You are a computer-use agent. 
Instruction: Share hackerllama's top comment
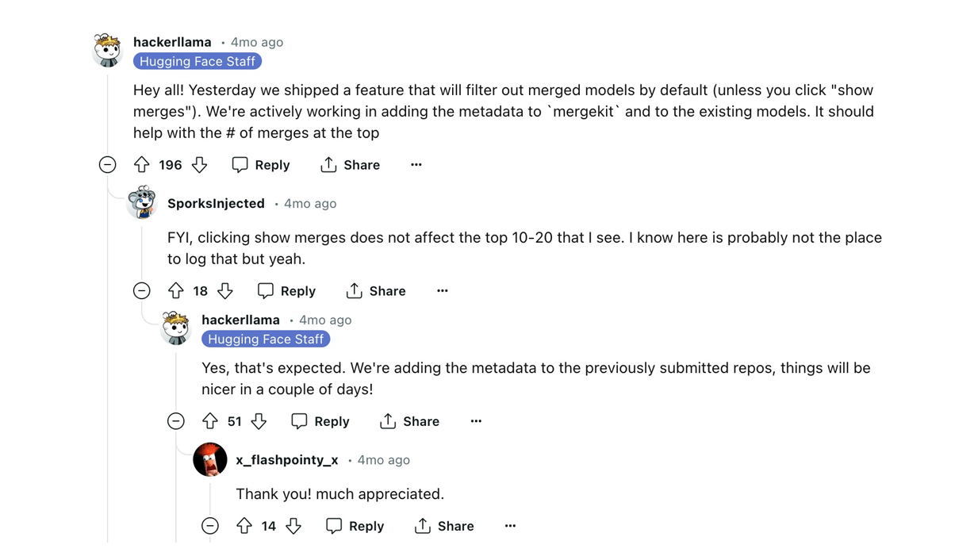(x=350, y=164)
